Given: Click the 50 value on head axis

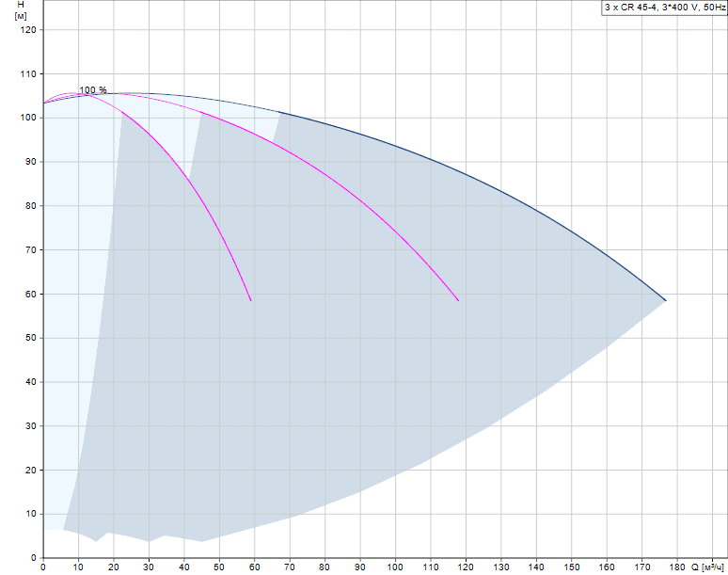Looking at the screenshot, I should [31, 338].
